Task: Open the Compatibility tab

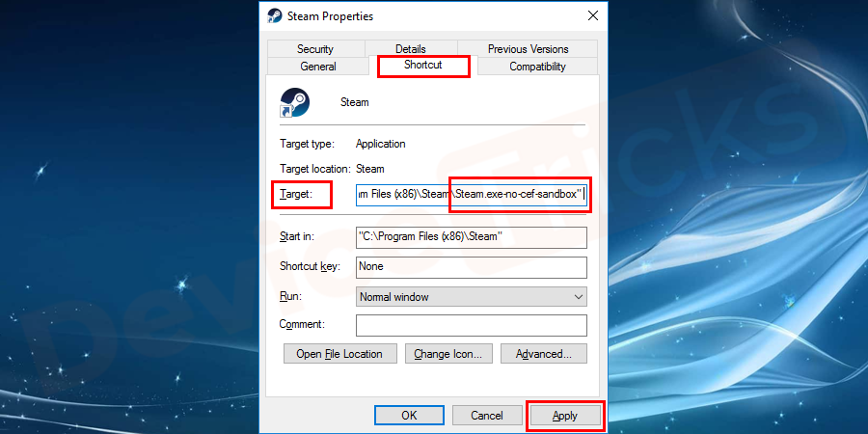Action: pyautogui.click(x=537, y=67)
